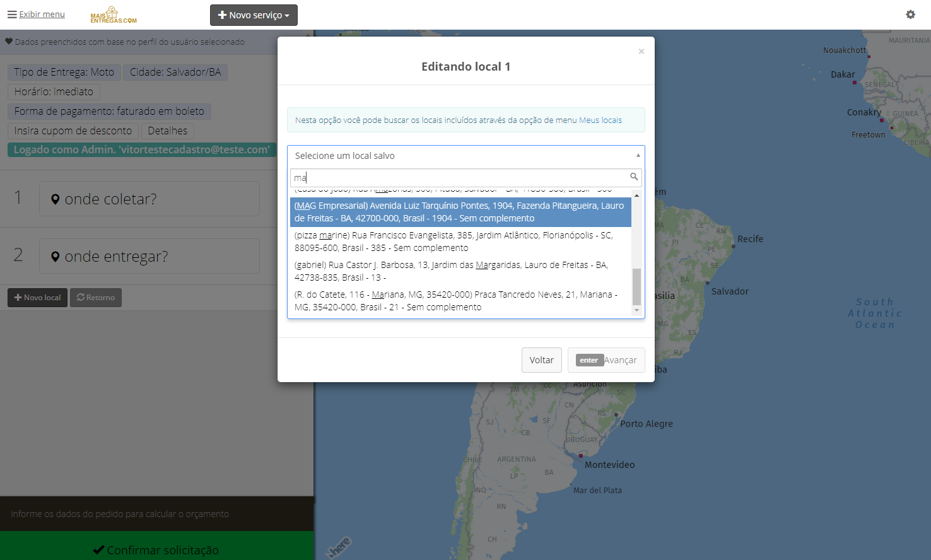Screen dimensions: 931x560
Task: Open the Meus locais link
Action: click(x=600, y=120)
